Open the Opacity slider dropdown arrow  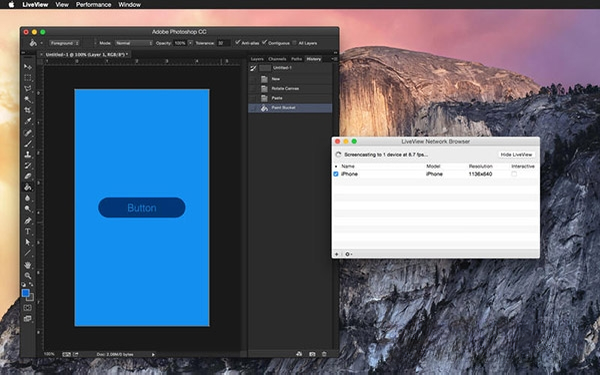190,43
